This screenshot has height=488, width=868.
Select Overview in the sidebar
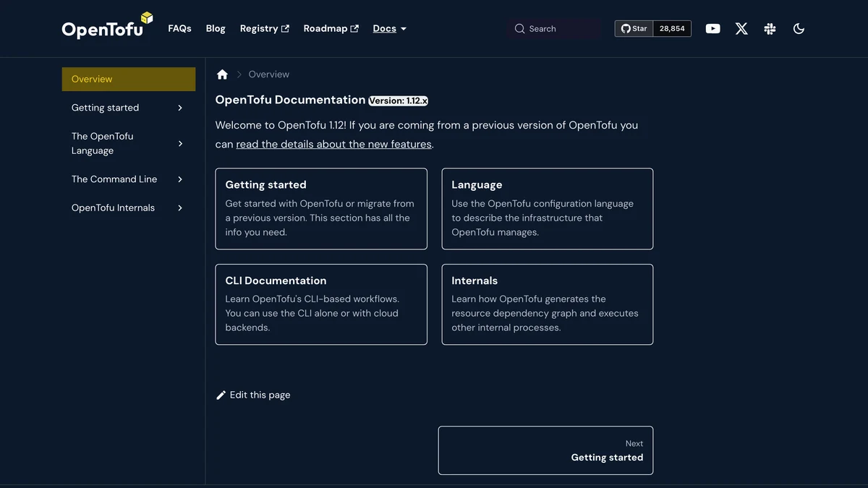point(129,79)
